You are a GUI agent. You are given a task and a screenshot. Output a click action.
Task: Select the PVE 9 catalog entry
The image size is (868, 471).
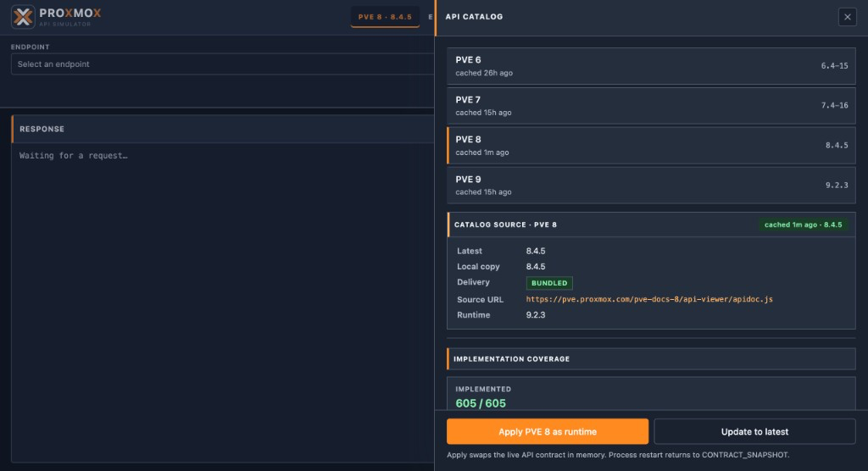(651, 186)
